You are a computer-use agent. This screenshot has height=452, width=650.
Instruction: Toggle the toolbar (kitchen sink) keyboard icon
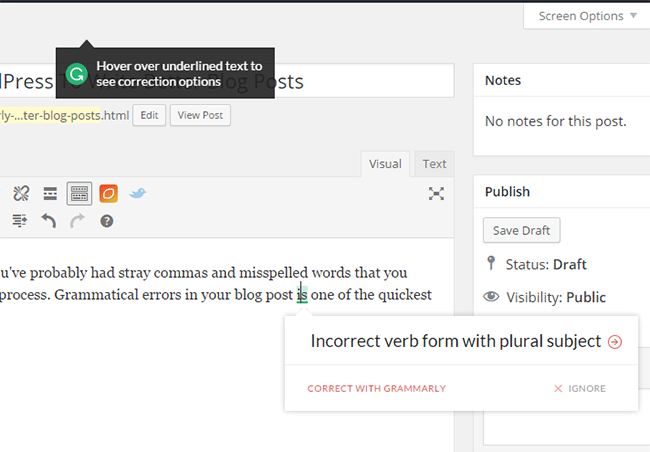click(79, 193)
